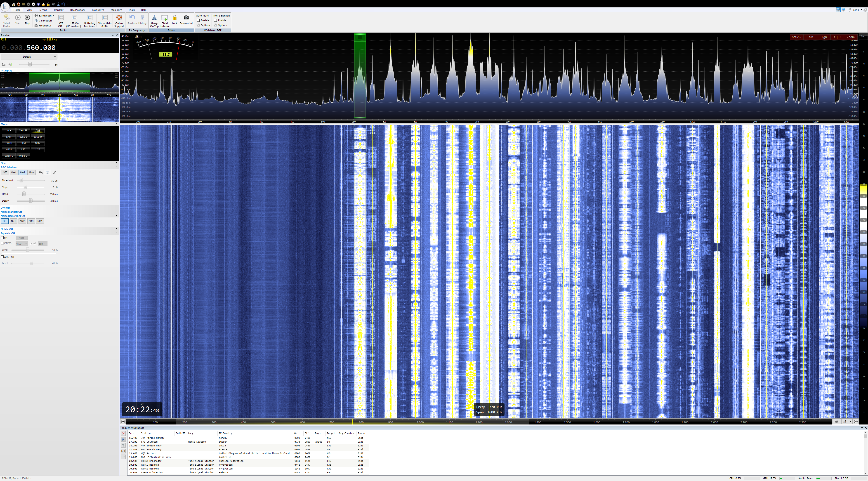Click the Stop radio icon
The height and width of the screenshot is (481, 868).
click(27, 18)
